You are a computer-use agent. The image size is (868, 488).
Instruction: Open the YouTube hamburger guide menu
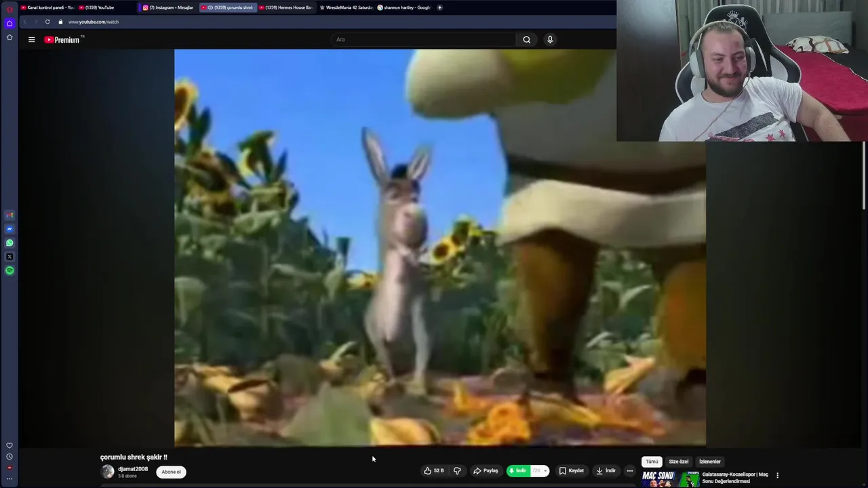(31, 39)
